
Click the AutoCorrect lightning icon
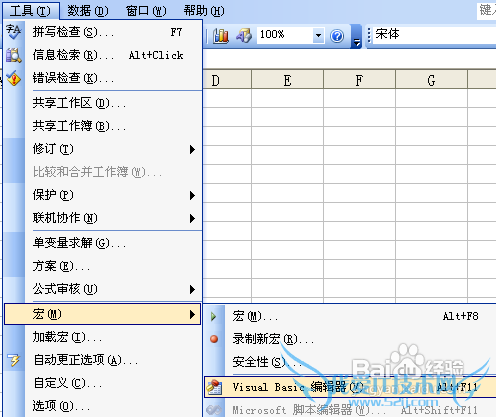(14, 360)
